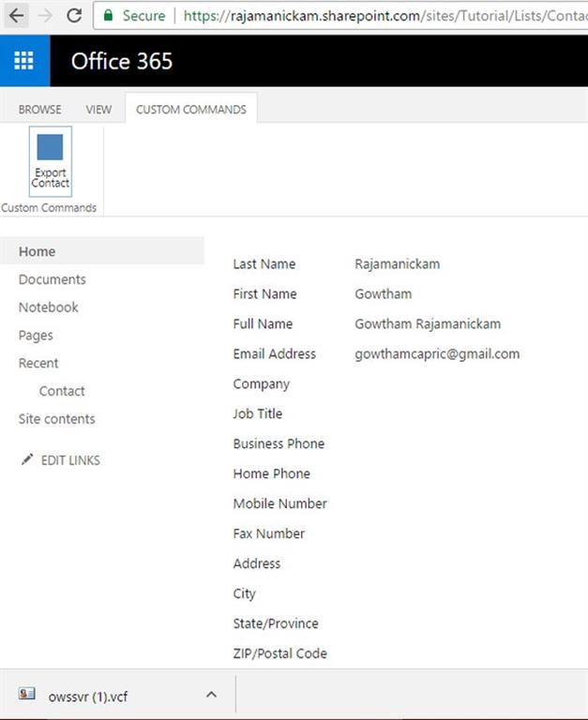Open the vcf file icon in downloads bar
588x720 pixels.
(x=26, y=694)
